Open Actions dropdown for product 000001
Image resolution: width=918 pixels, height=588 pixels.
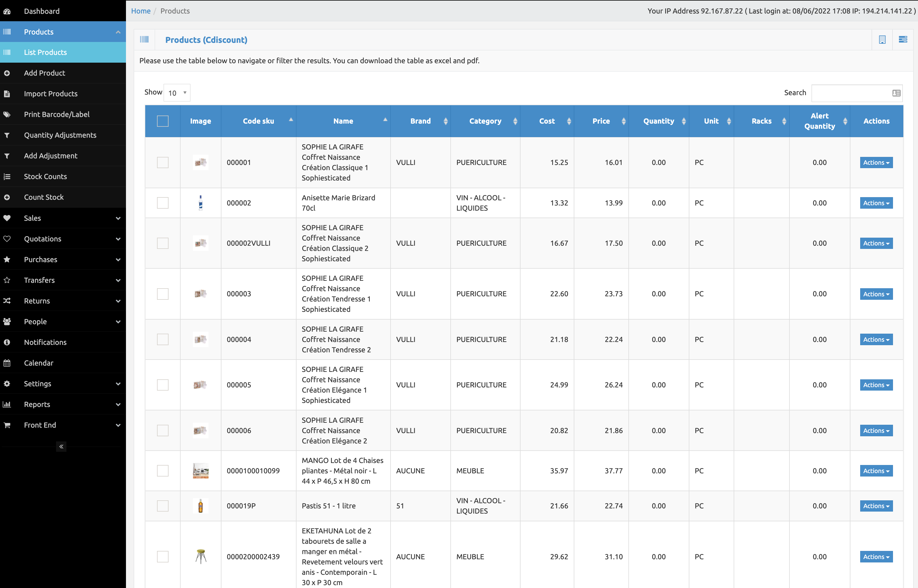(876, 162)
